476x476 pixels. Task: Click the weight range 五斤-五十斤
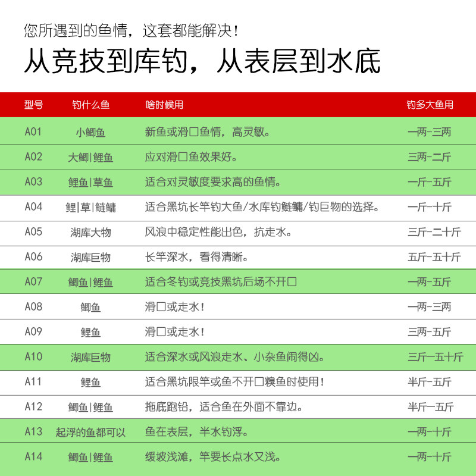(434, 257)
